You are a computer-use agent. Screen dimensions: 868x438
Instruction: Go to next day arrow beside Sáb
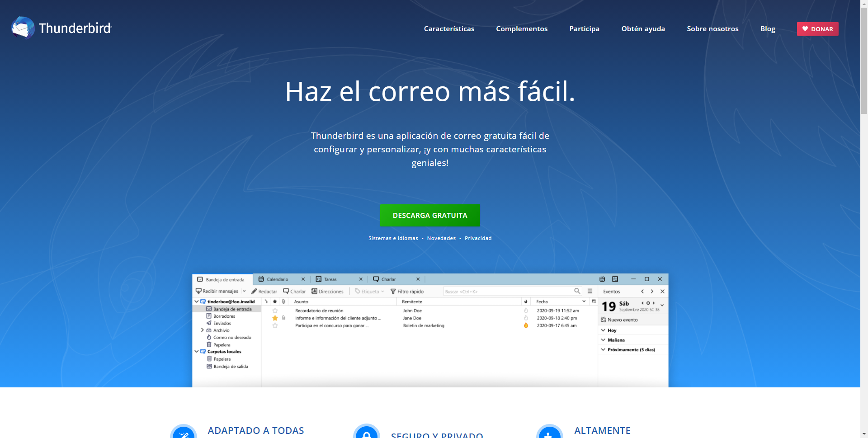653,303
